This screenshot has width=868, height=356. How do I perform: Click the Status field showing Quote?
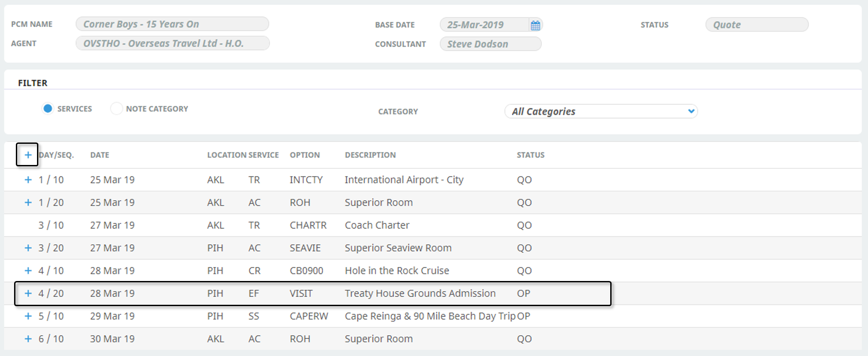click(757, 25)
